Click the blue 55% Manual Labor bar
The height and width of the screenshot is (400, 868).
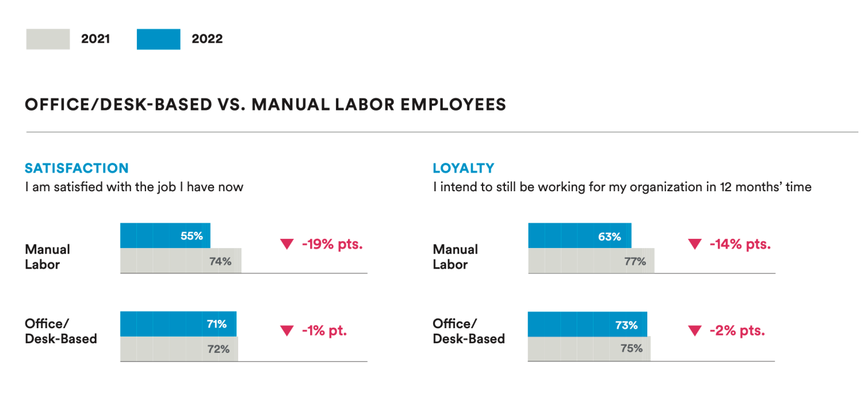tap(165, 236)
